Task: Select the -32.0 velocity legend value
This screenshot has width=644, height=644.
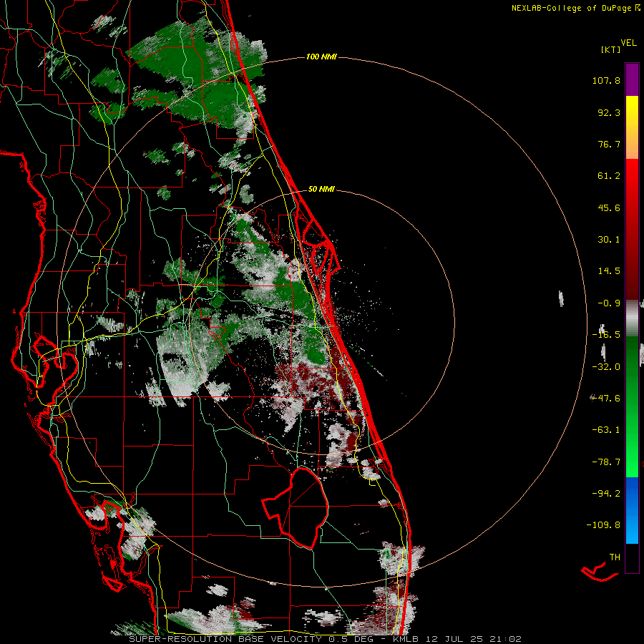Action: click(606, 367)
